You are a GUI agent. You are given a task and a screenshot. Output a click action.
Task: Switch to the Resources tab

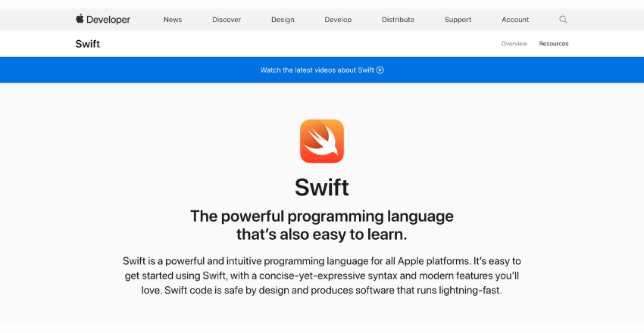(554, 43)
